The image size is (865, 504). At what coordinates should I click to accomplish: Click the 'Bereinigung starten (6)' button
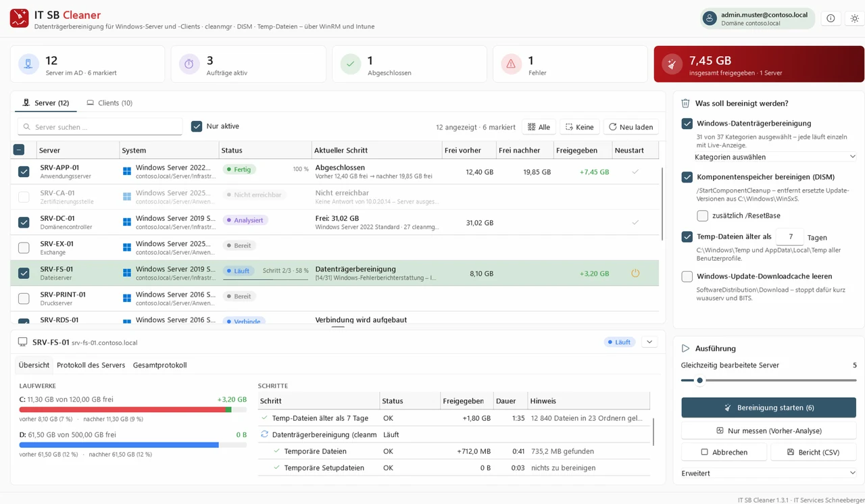coord(769,407)
